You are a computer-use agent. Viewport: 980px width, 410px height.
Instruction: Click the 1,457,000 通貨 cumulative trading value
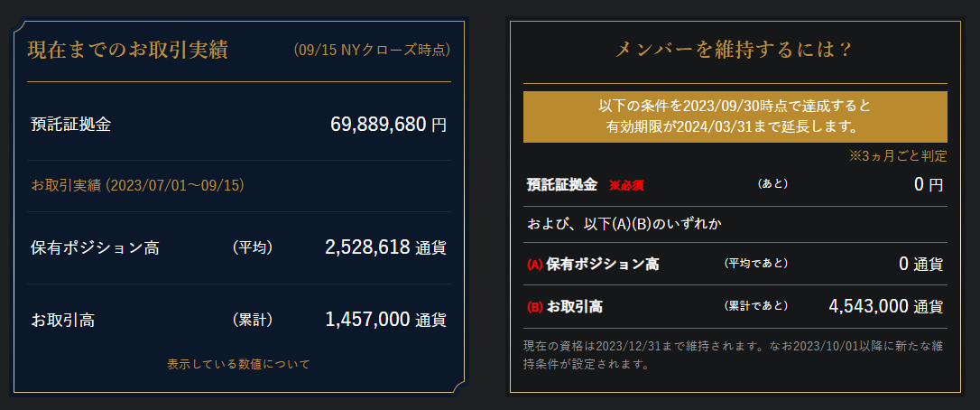point(384,320)
